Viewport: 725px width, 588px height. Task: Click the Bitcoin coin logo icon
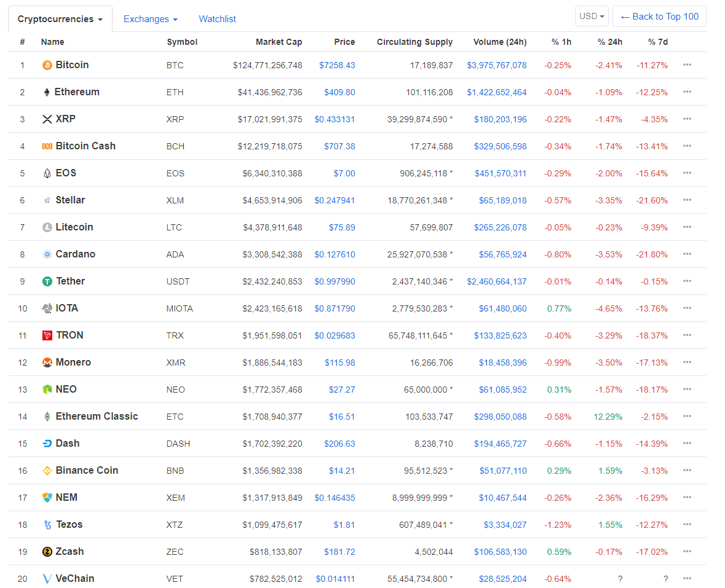[x=47, y=65]
